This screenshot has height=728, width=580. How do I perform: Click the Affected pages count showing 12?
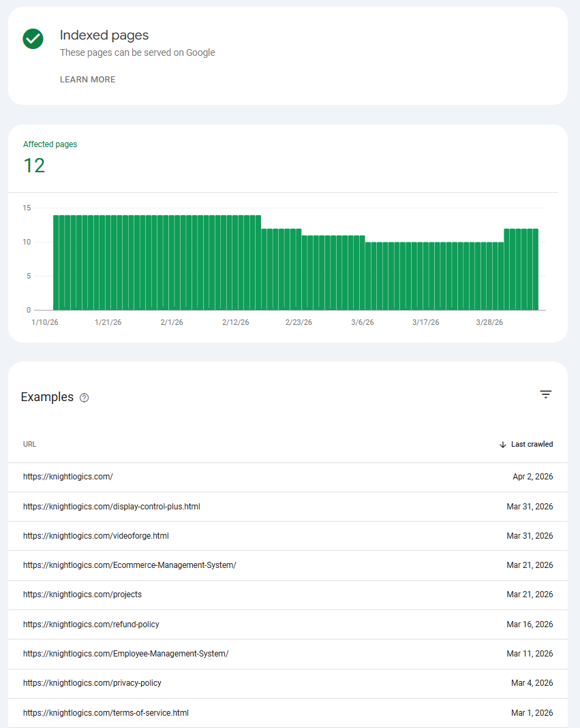[34, 165]
